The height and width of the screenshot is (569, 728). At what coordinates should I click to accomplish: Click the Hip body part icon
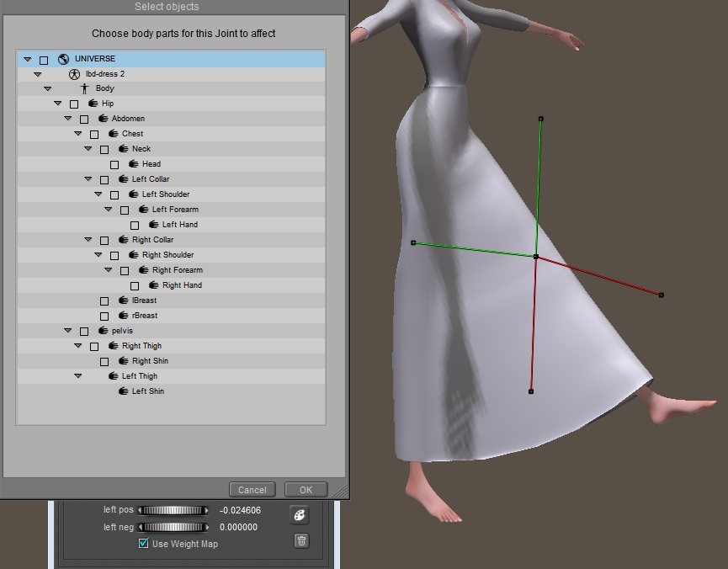(x=93, y=104)
